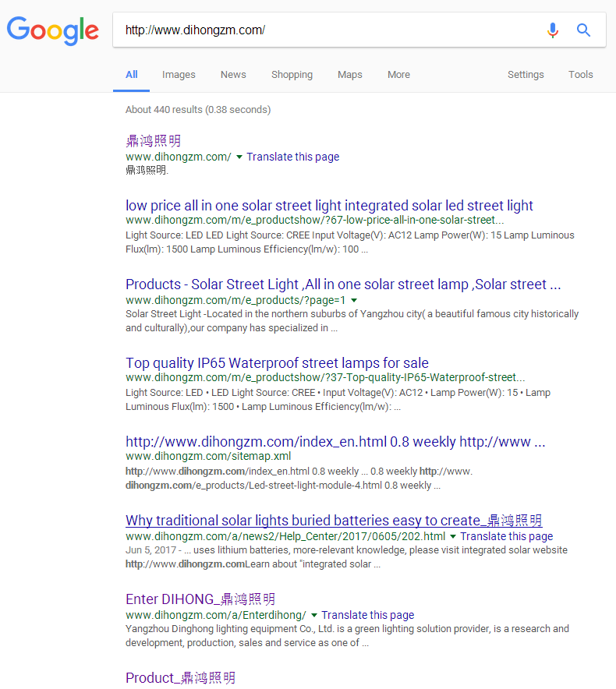
Task: Click the Google logo
Action: coord(53,30)
